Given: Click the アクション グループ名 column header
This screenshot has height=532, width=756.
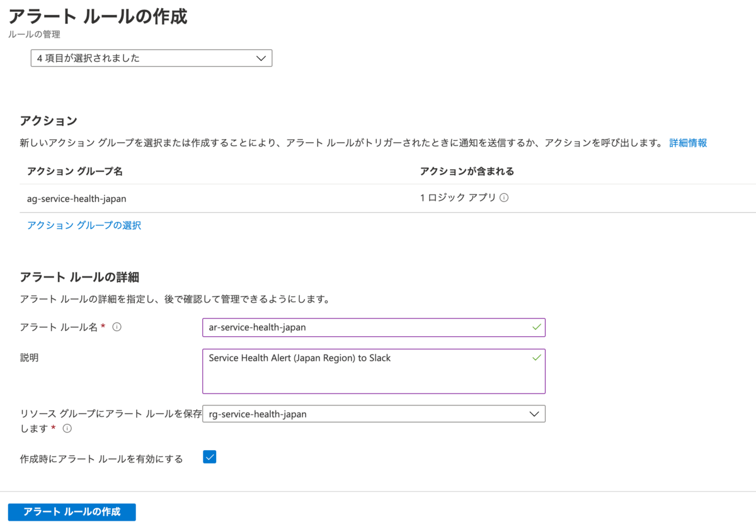Looking at the screenshot, I should (x=75, y=171).
